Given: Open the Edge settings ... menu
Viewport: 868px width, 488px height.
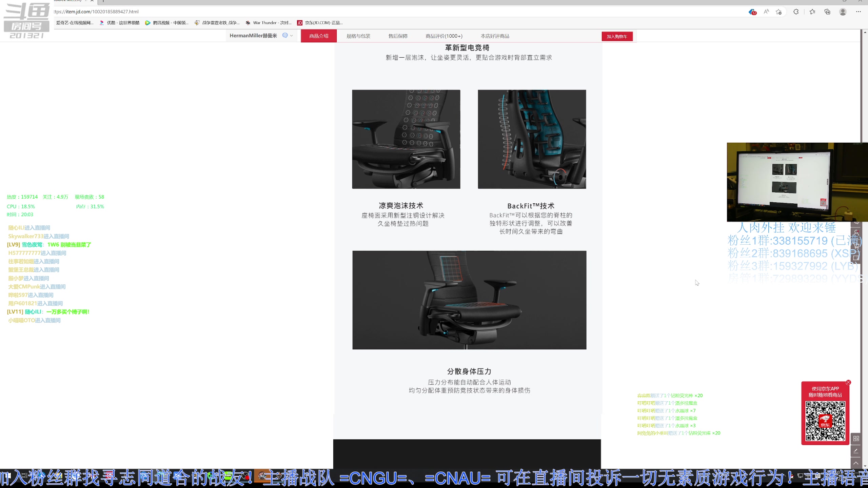Looking at the screenshot, I should pyautogui.click(x=859, y=12).
